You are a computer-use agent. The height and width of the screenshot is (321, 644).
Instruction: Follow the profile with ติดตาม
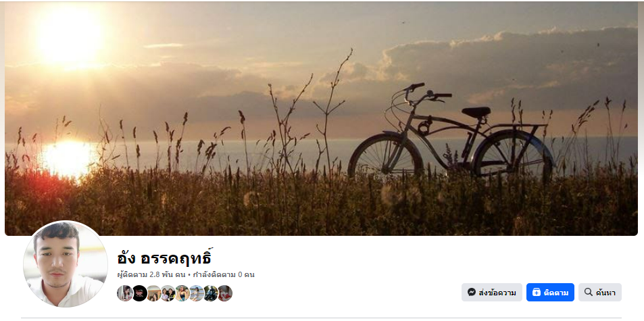tap(550, 292)
